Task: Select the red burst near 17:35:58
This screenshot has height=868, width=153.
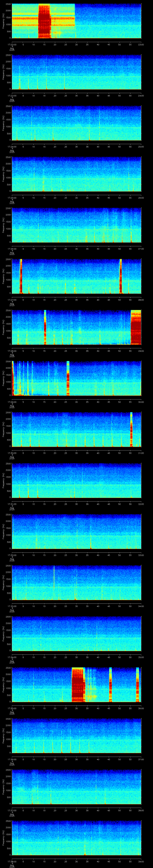Action: coord(137,685)
